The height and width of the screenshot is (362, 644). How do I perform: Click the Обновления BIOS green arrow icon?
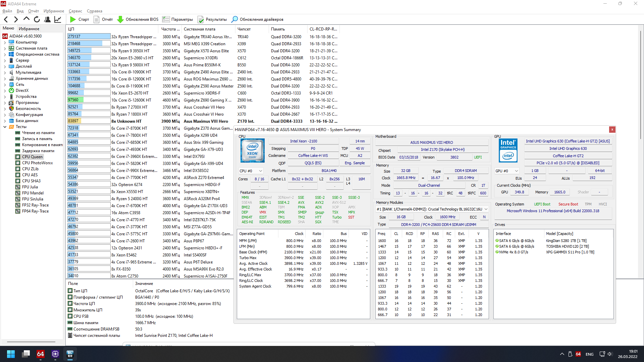point(120,19)
